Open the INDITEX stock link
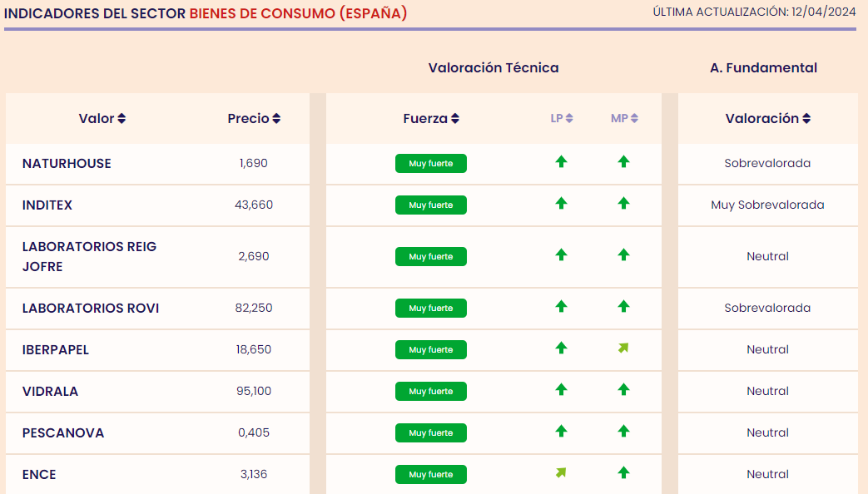Viewport: 868px width, 494px height. click(47, 205)
